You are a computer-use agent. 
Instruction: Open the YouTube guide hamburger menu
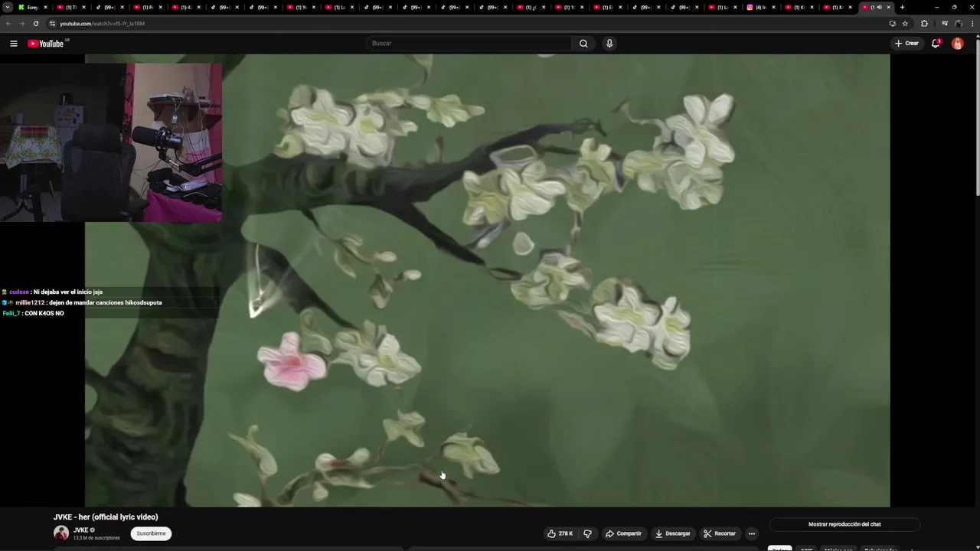13,44
